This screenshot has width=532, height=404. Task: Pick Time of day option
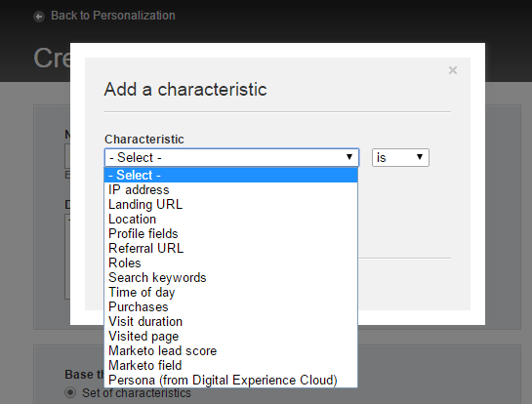pyautogui.click(x=231, y=292)
